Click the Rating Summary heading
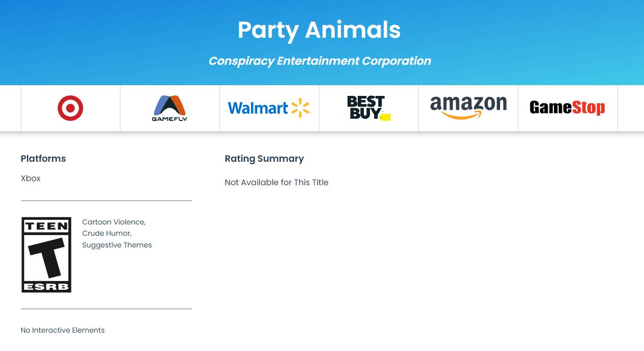Viewport: 644px width, 351px height. coord(264,159)
